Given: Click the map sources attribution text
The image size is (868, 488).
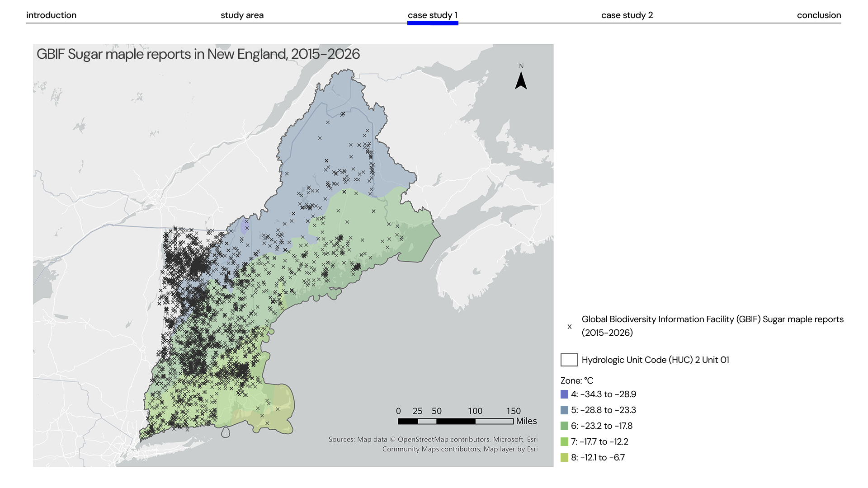Looking at the screenshot, I should (433, 444).
